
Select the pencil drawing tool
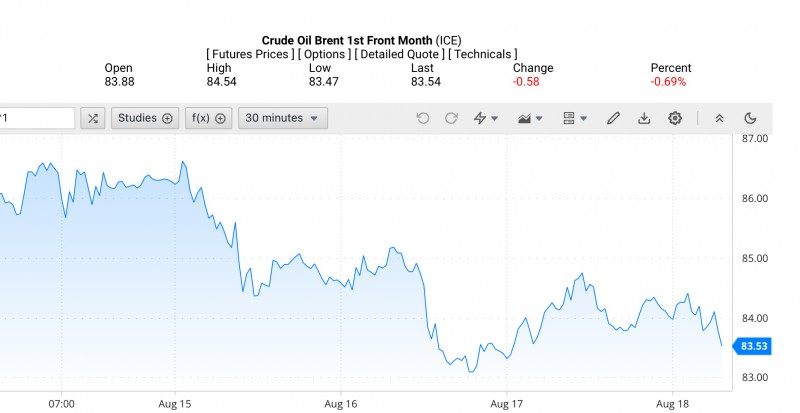coord(614,118)
